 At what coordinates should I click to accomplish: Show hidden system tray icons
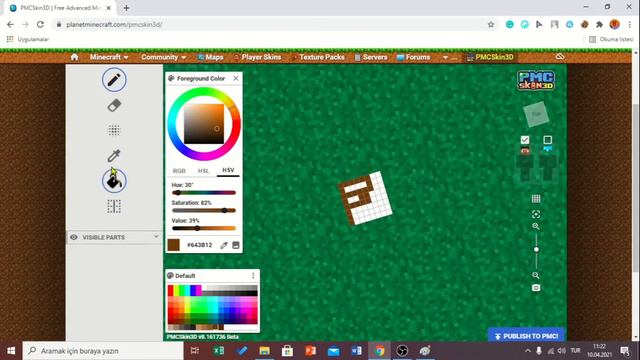(527, 351)
